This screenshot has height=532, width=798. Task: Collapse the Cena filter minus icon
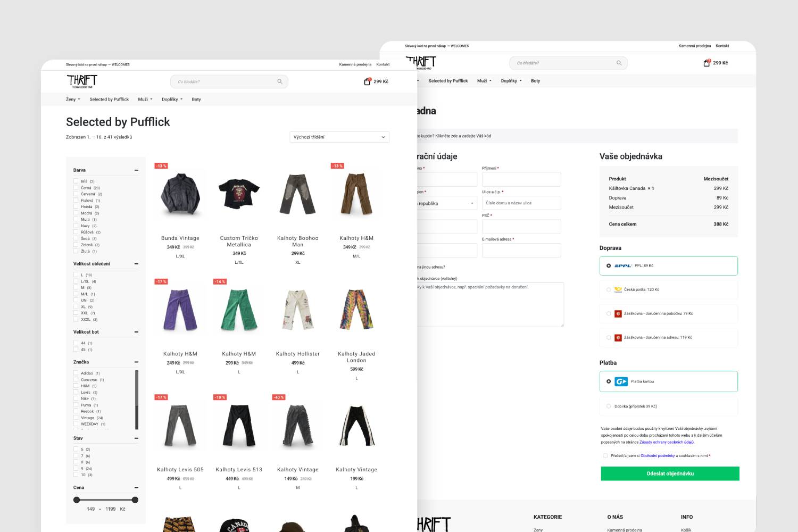pos(136,488)
